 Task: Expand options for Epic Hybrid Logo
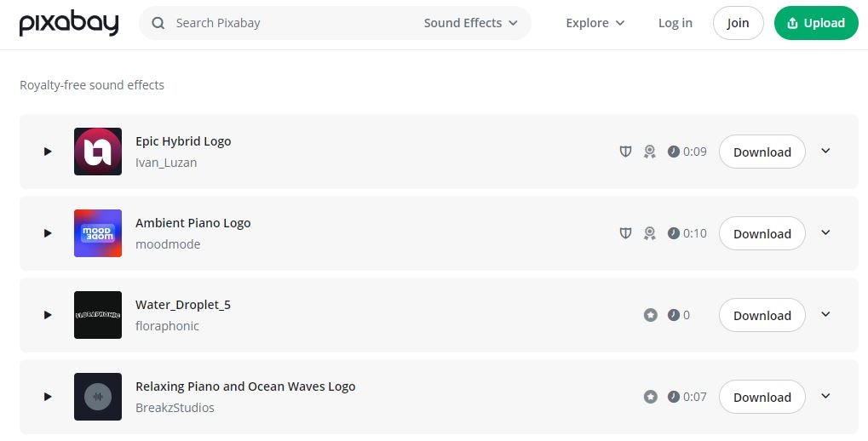(825, 151)
